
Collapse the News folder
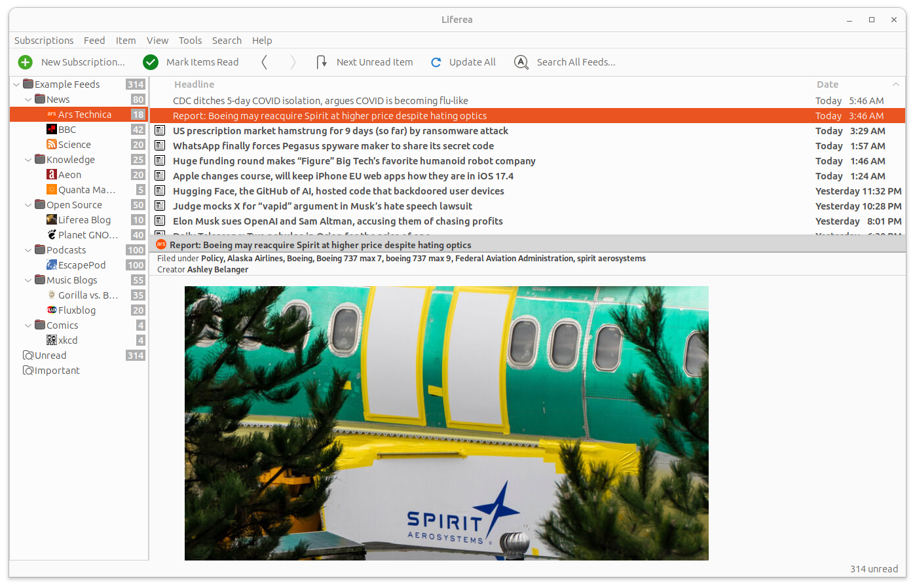(x=28, y=100)
